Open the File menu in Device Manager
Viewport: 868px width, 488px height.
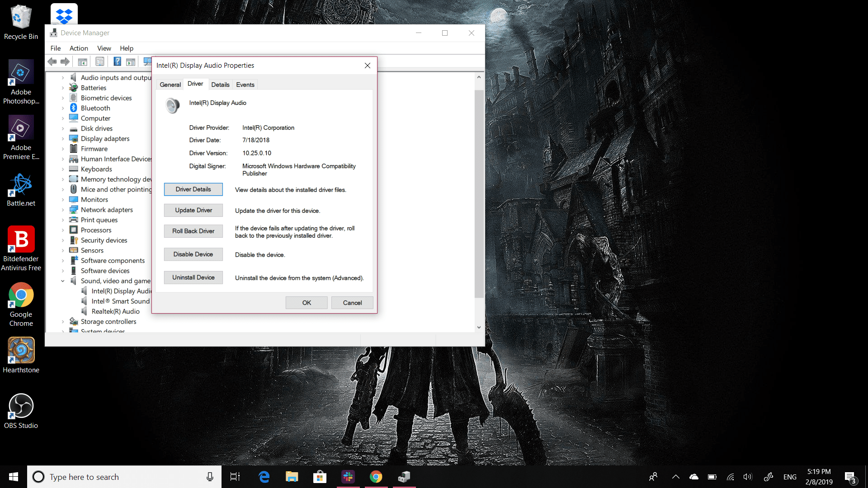pyautogui.click(x=56, y=48)
